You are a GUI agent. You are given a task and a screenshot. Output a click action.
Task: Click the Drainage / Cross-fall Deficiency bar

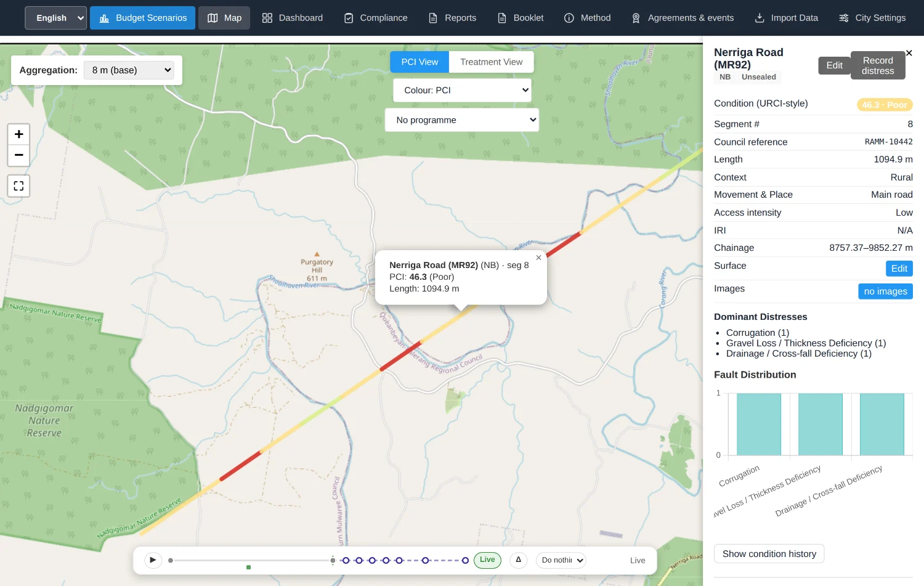coord(882,425)
